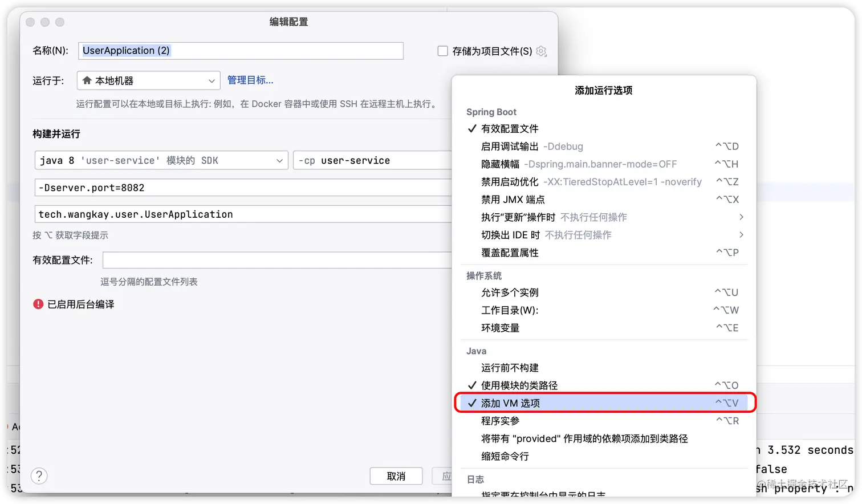862x504 pixels.
Task: Select 禁用启动优化 option
Action: (x=604, y=182)
